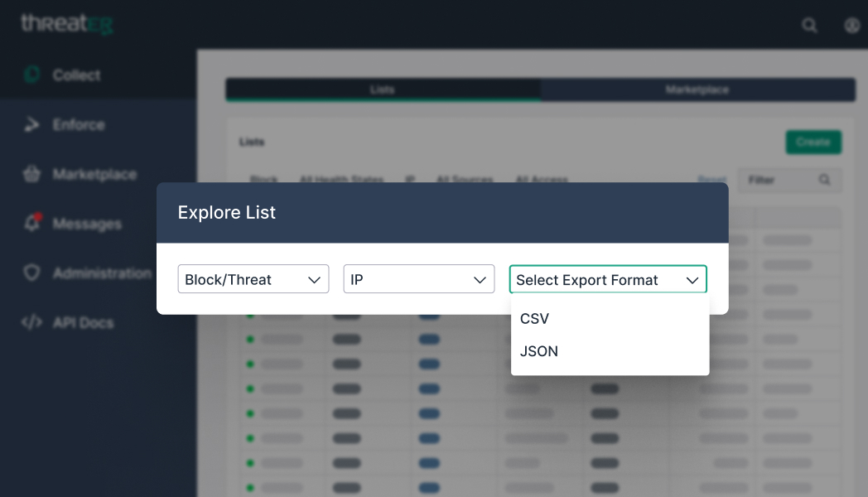The height and width of the screenshot is (497, 868).
Task: Click the API Docs code icon
Action: coord(31,322)
